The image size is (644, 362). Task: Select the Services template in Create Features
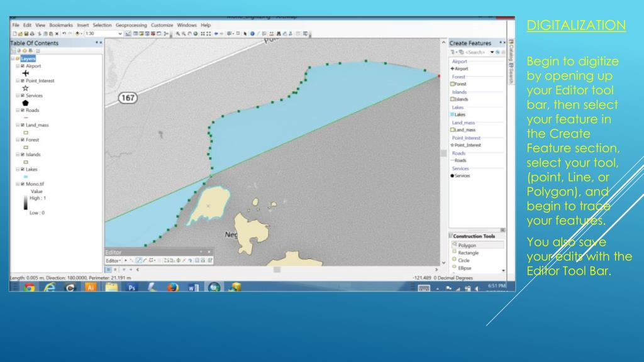(x=460, y=176)
